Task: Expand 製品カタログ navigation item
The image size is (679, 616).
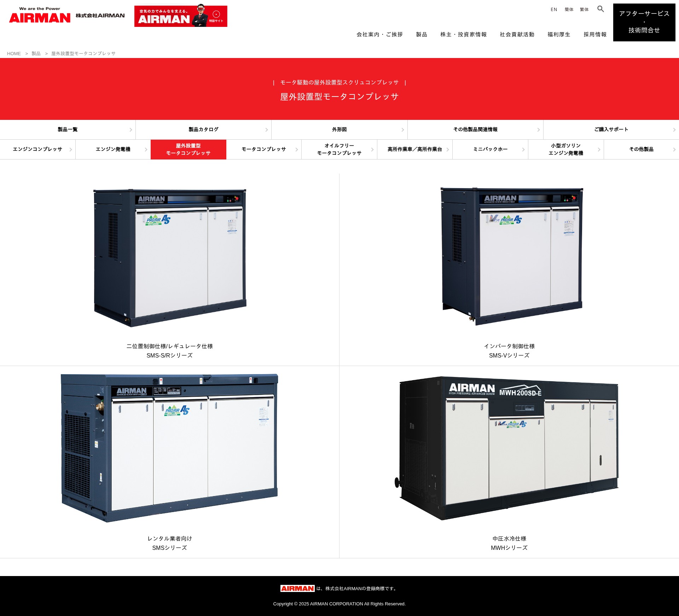Action: pos(203,130)
